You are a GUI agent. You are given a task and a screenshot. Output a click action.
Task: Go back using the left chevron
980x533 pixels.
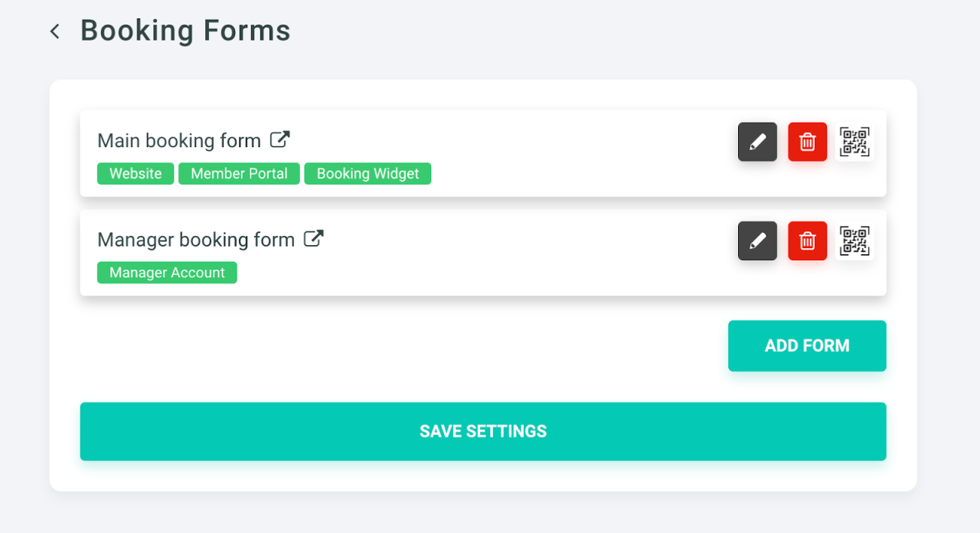pos(54,31)
